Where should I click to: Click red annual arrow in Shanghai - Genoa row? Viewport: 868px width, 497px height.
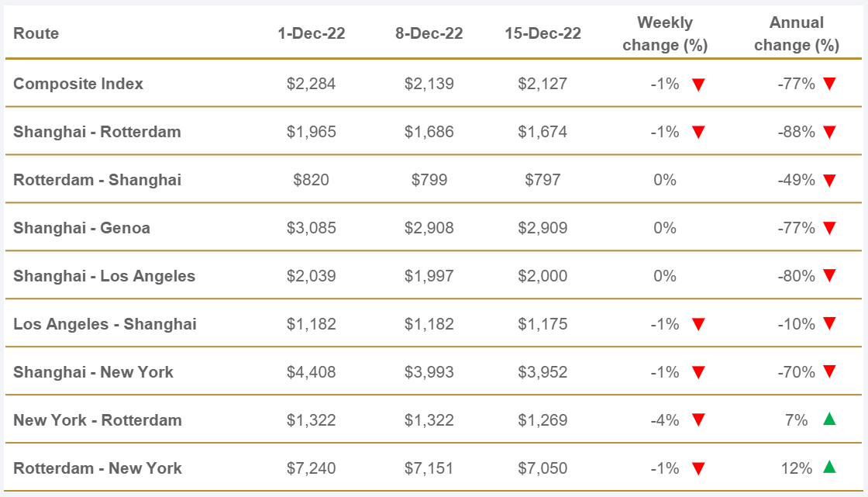[x=829, y=229]
